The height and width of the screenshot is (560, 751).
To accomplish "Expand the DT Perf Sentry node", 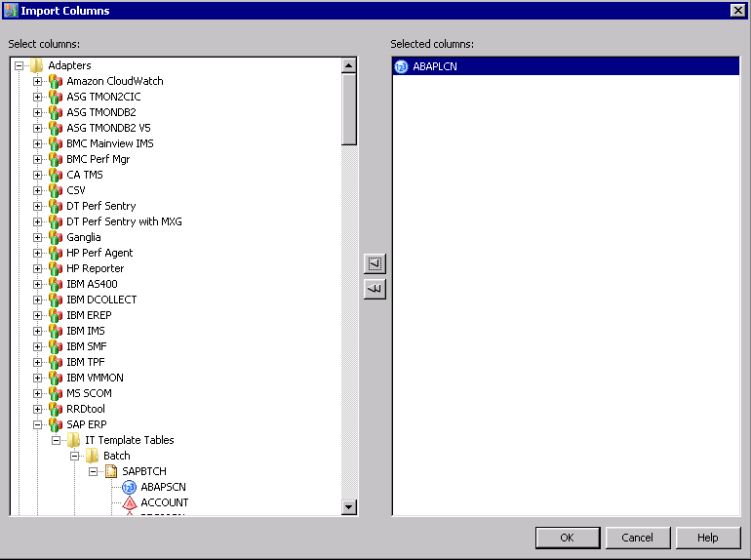I will point(37,207).
